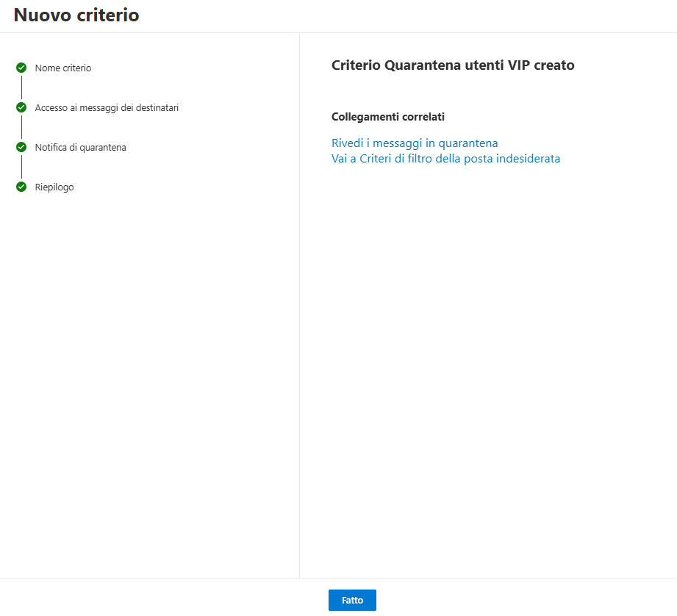Viewport: 677px width, 616px height.
Task: Open the Rivedi i messaggi in quarantena link
Action: coord(415,143)
